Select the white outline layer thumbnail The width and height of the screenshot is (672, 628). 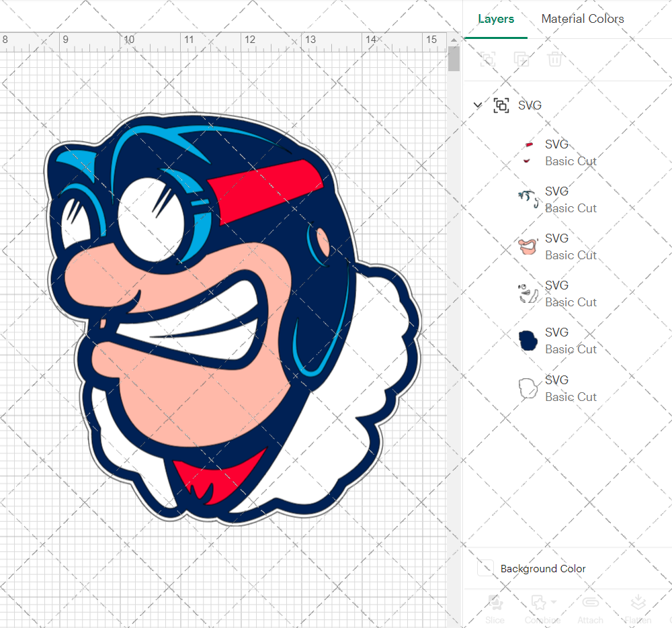coord(528,388)
